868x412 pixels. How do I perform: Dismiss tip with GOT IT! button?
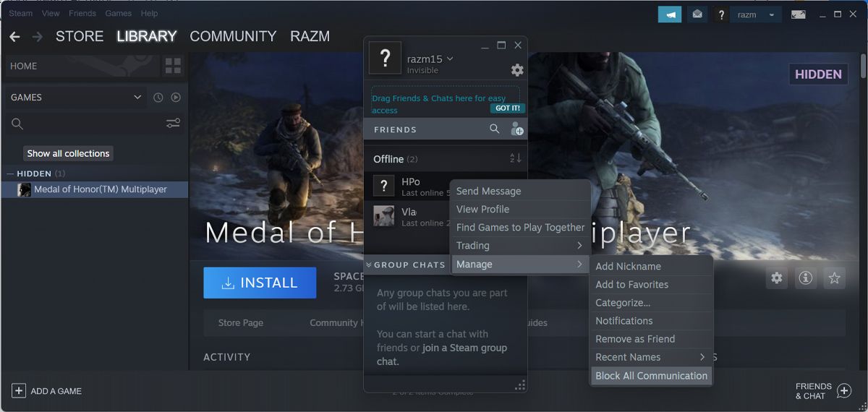click(507, 108)
